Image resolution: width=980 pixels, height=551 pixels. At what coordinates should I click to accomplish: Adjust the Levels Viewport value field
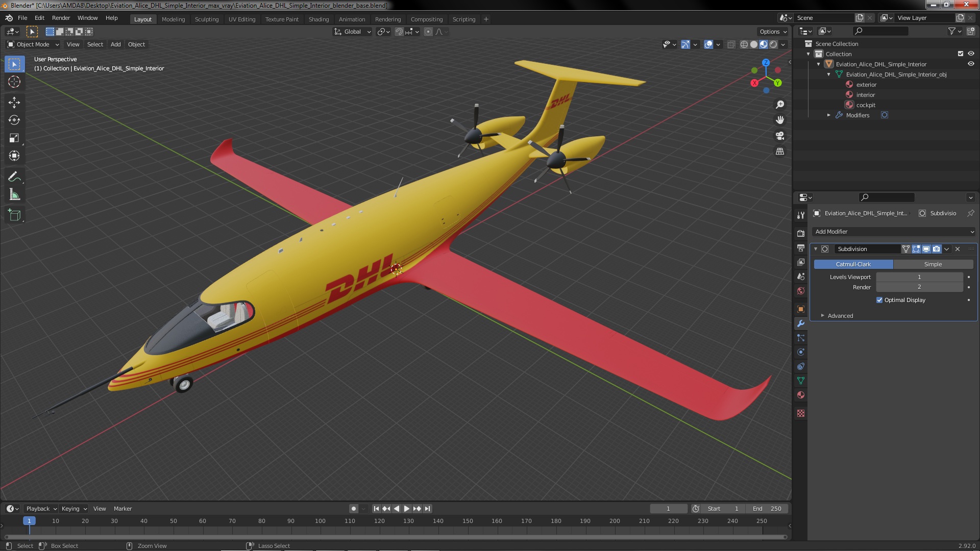pyautogui.click(x=919, y=277)
